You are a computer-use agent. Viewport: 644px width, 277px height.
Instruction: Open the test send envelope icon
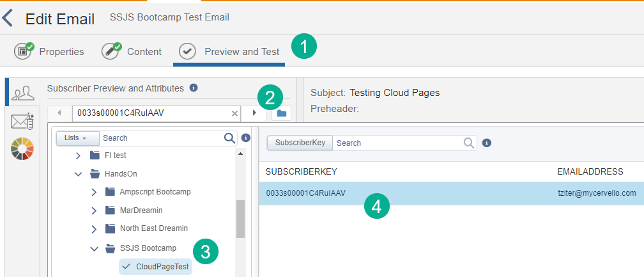point(22,122)
